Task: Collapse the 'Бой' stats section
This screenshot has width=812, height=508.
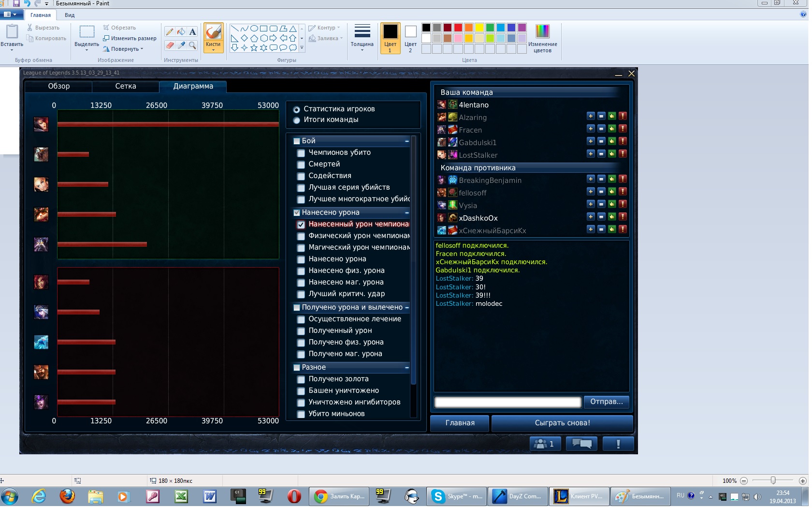Action: click(x=406, y=141)
